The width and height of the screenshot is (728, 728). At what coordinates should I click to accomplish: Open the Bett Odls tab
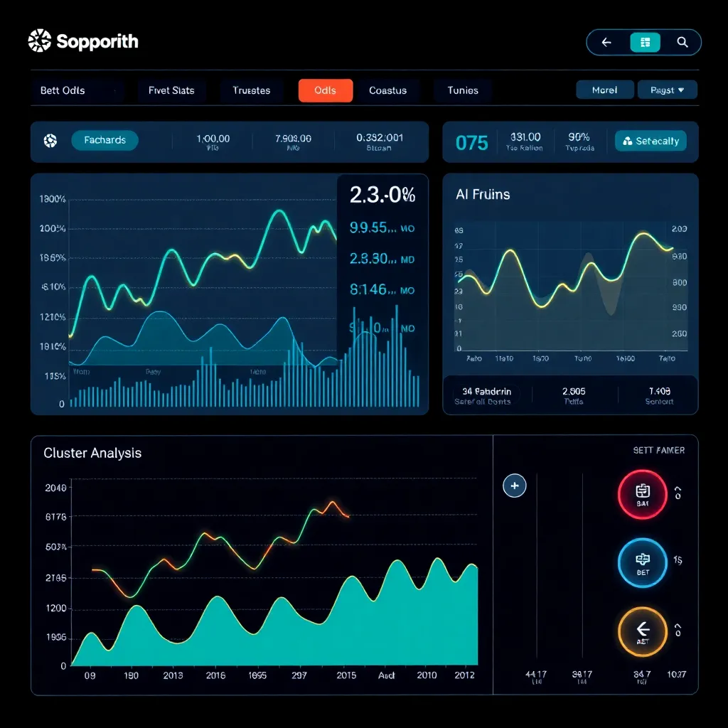pyautogui.click(x=63, y=90)
